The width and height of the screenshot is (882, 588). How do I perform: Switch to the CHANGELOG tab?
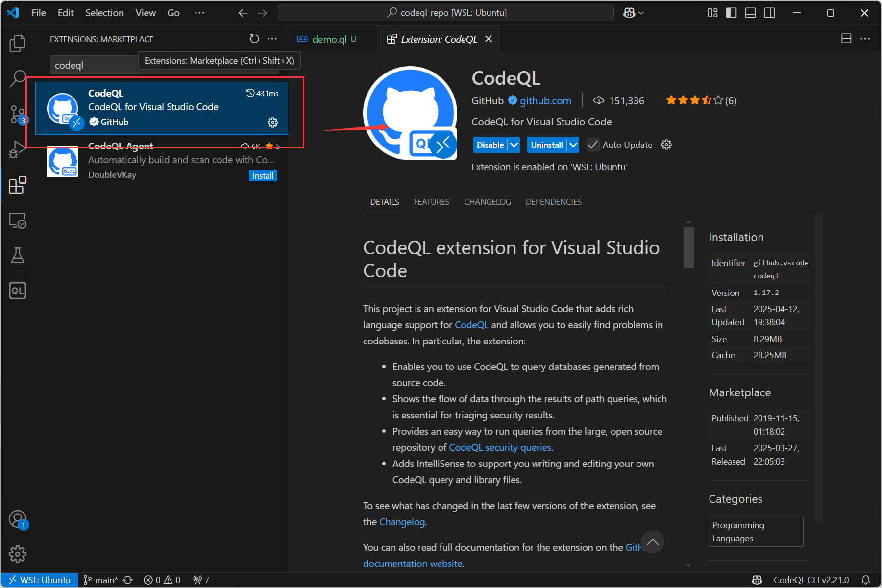point(488,202)
